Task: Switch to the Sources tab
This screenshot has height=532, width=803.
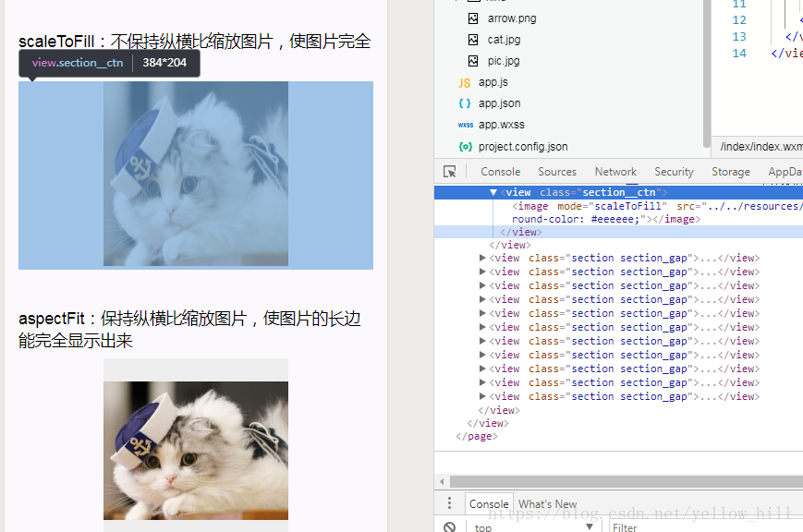Action: (x=557, y=172)
